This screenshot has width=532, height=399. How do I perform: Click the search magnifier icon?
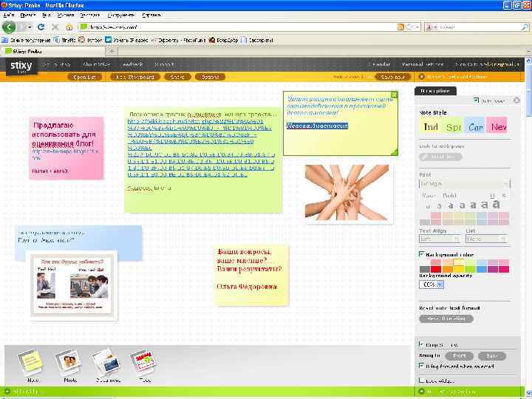click(525, 27)
